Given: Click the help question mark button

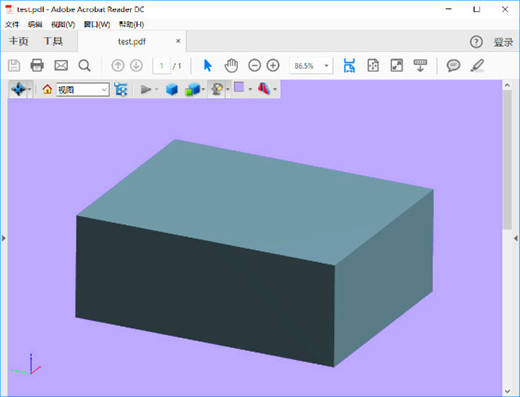Looking at the screenshot, I should tap(476, 42).
